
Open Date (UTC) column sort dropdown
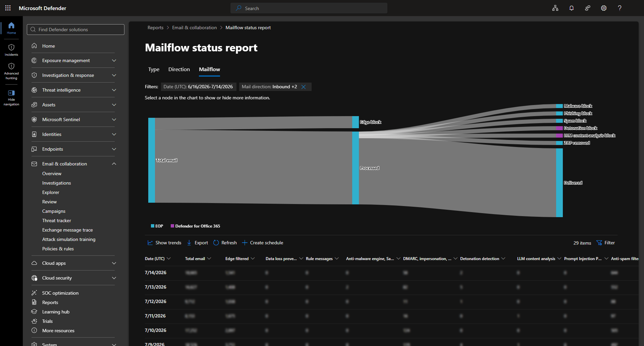[169, 259]
